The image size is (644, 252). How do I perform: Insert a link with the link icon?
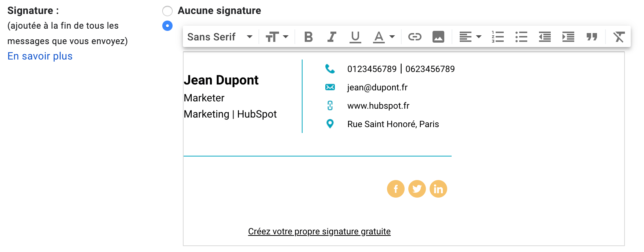(415, 37)
